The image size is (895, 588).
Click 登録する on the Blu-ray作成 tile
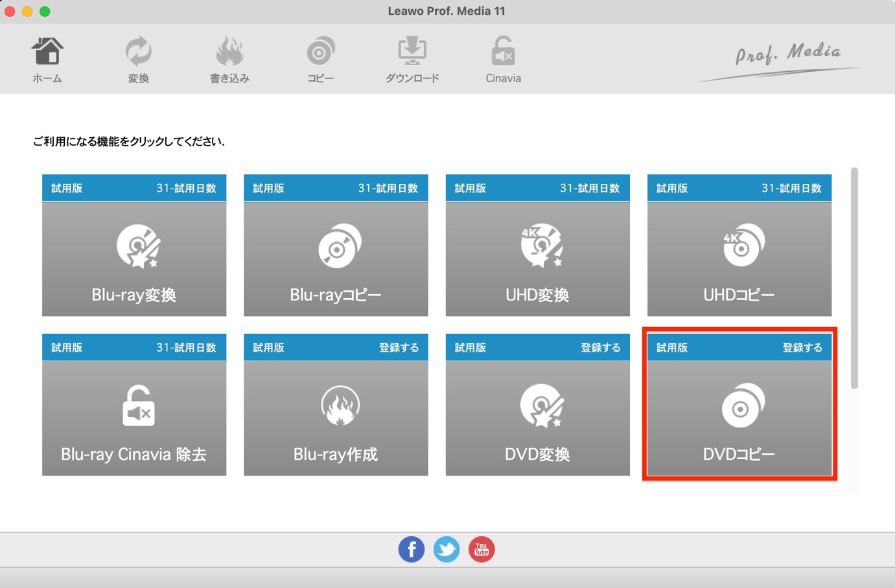[x=399, y=348]
